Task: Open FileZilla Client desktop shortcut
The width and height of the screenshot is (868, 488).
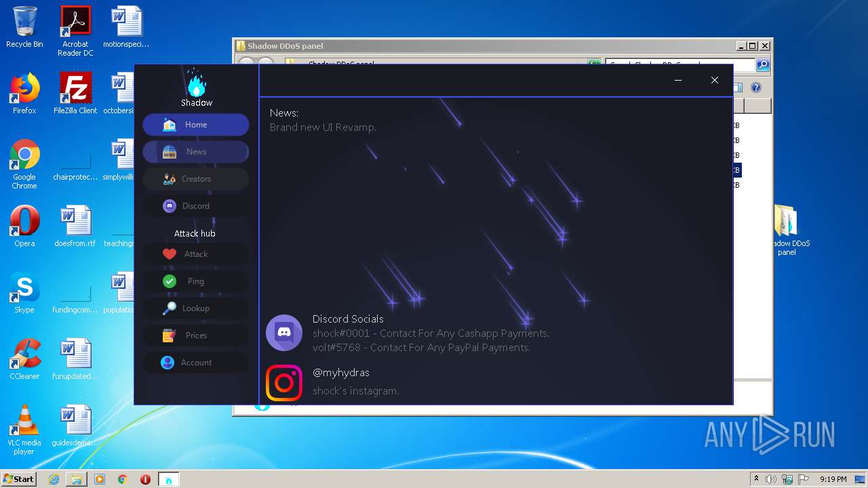Action: coord(75,94)
